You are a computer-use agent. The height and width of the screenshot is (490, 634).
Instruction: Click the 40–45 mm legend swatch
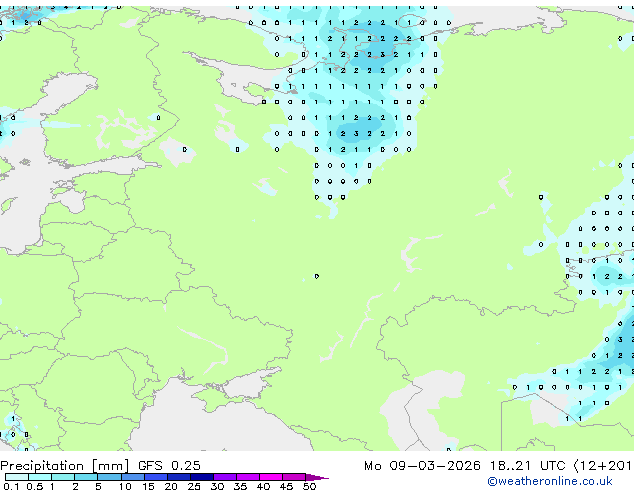[x=271, y=477]
